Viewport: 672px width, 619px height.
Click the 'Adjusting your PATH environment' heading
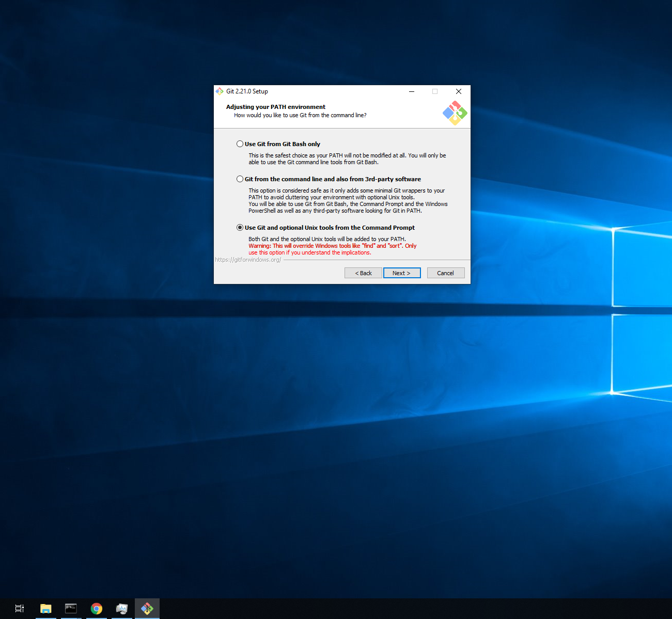276,107
